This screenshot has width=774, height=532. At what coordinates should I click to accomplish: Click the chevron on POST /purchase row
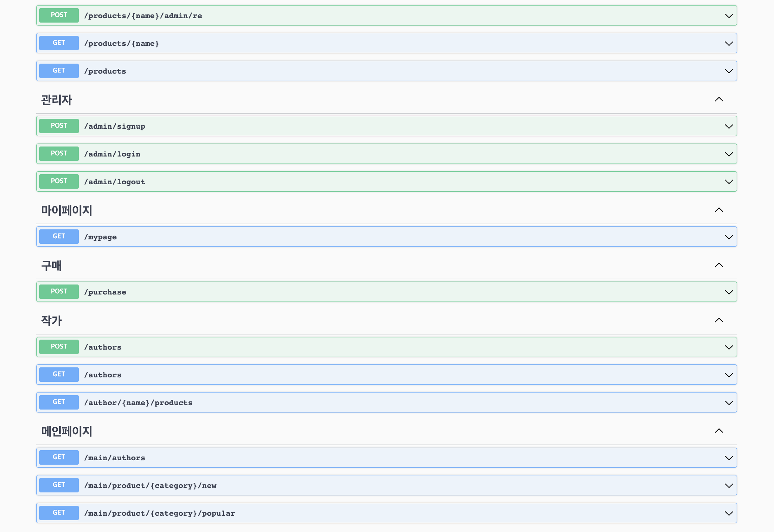pos(728,292)
